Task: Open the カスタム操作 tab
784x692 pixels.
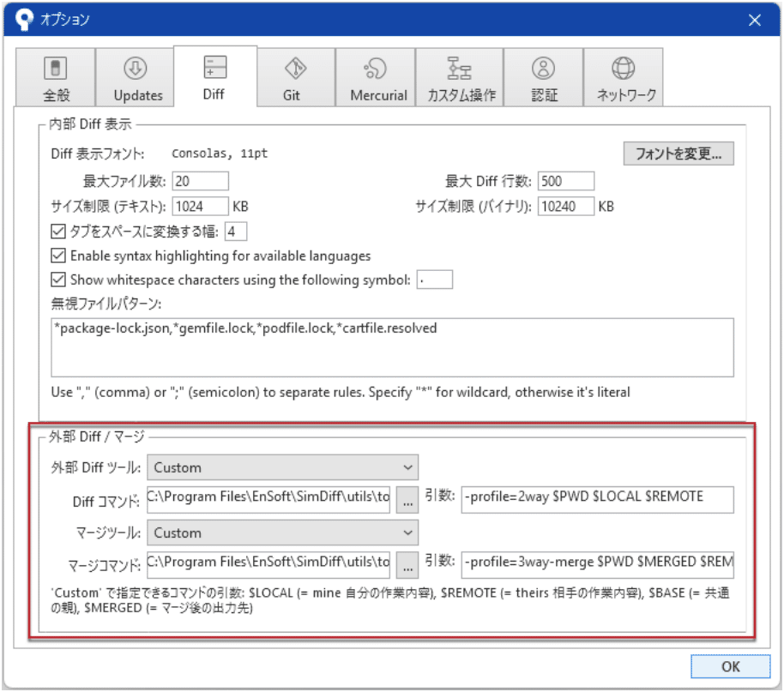Action: [x=460, y=77]
